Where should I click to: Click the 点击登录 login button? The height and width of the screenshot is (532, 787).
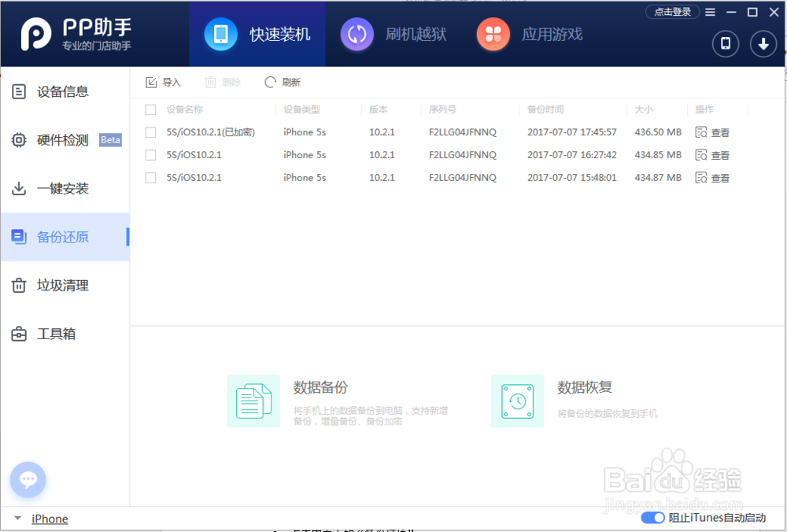coord(672,12)
